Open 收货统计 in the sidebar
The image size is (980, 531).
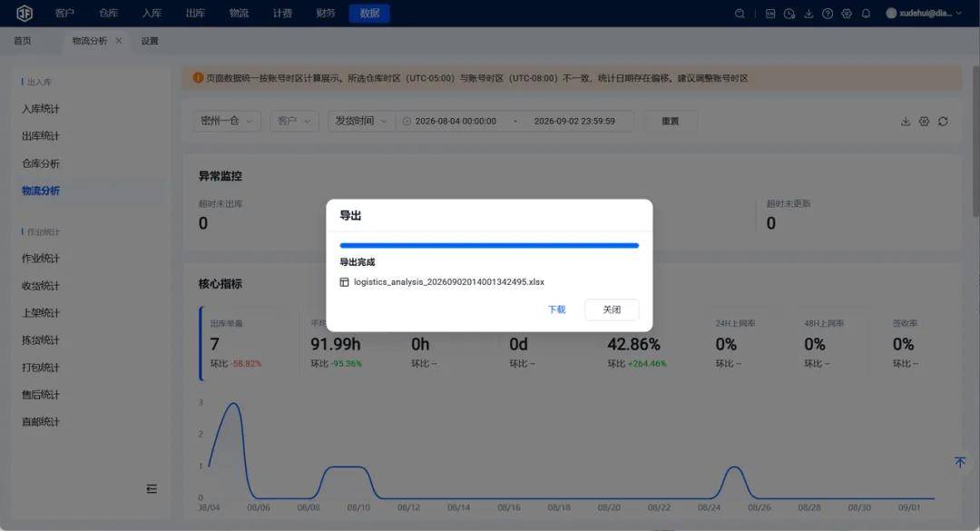coord(41,286)
